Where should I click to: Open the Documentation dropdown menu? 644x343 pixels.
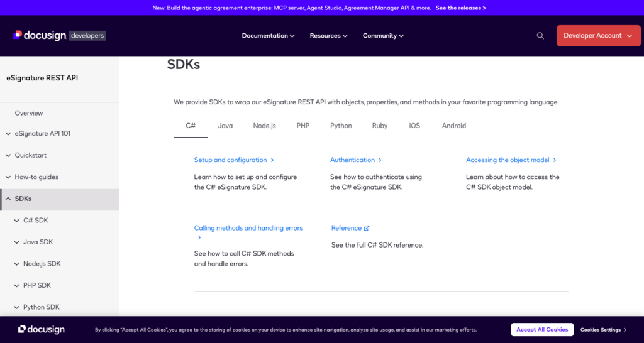(268, 36)
